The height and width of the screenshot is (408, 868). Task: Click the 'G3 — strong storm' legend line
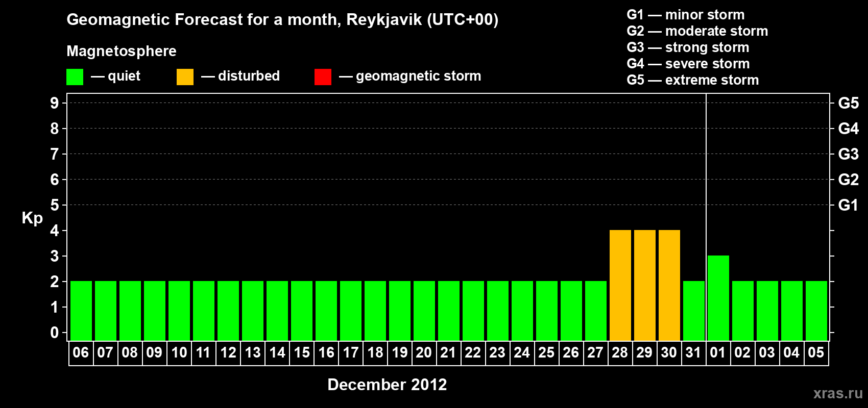click(x=688, y=47)
